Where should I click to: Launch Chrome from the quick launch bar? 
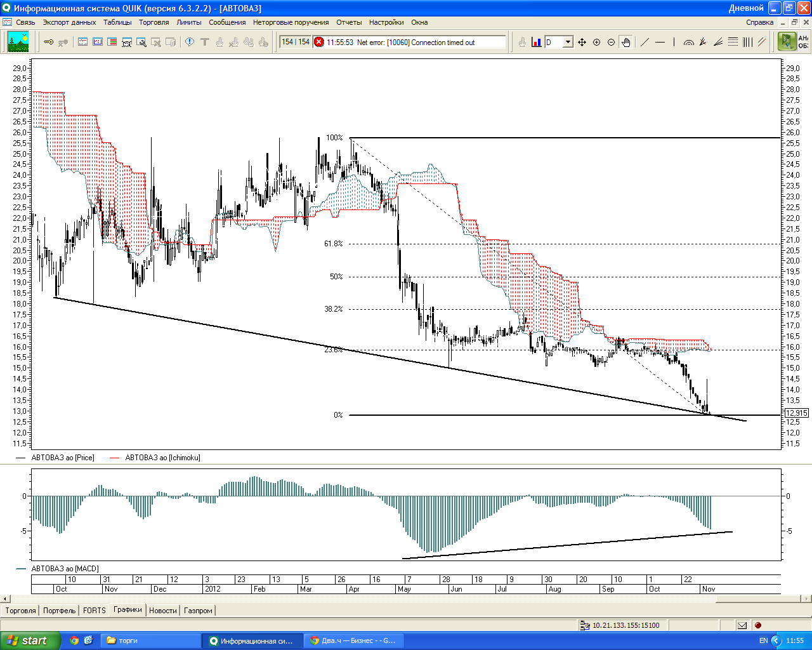(x=74, y=640)
